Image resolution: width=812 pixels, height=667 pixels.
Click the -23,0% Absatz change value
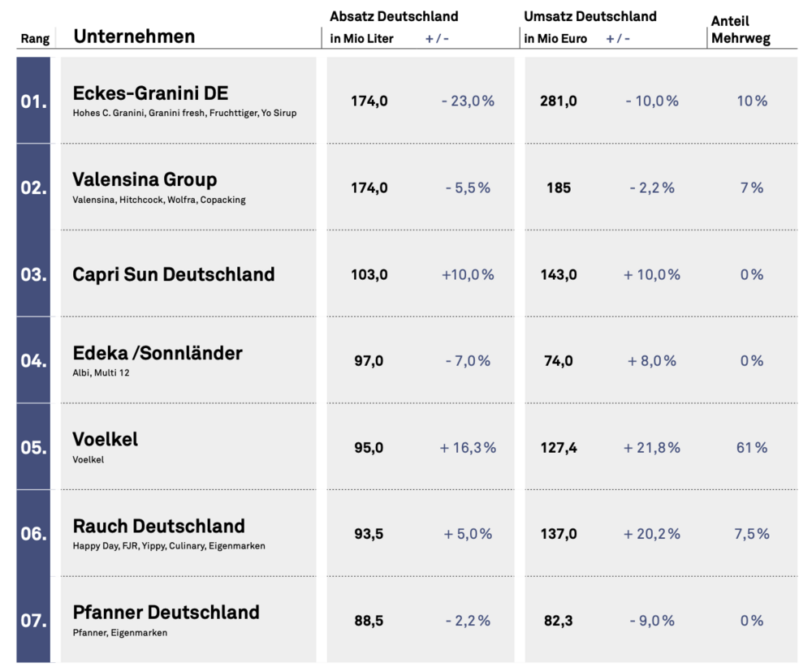[468, 101]
